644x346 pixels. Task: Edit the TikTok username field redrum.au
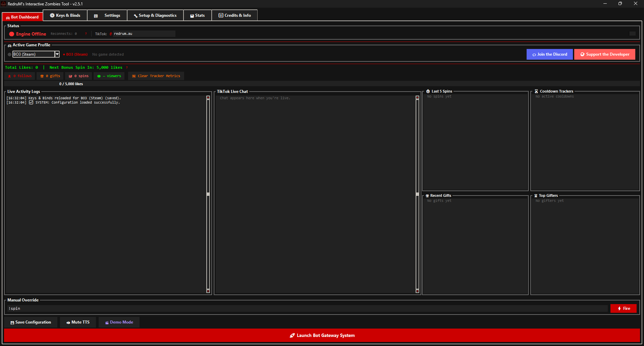pos(144,34)
